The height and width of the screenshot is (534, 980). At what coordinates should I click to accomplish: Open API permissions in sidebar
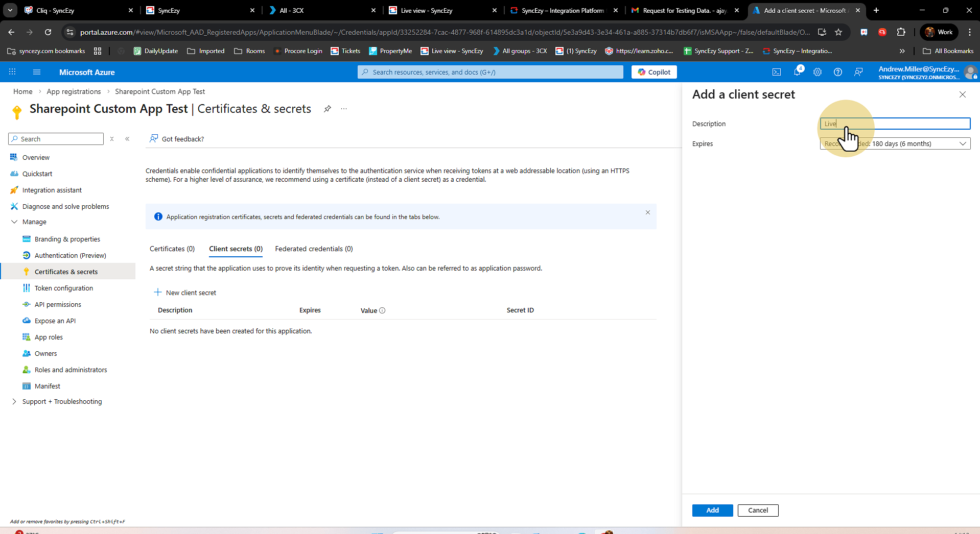click(58, 304)
